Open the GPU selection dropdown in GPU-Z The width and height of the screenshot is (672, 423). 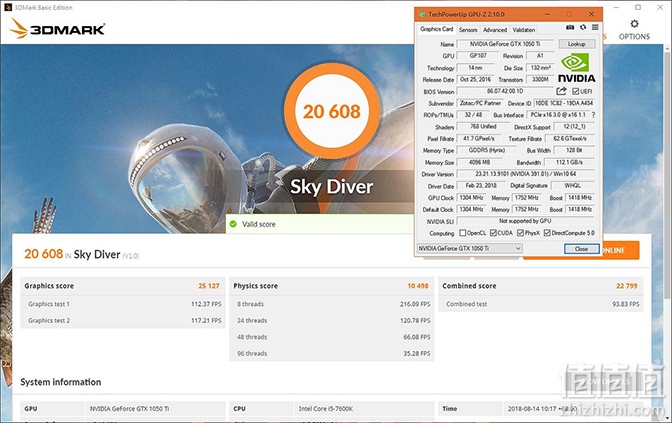(469, 248)
